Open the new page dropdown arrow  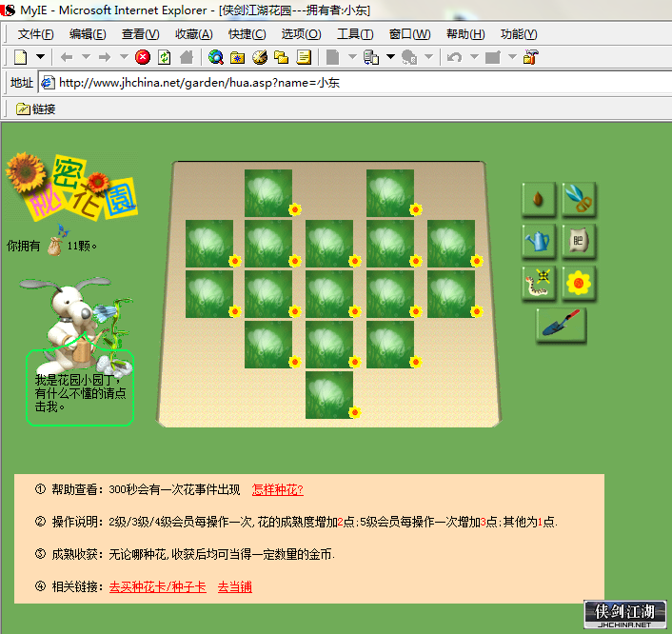(40, 56)
